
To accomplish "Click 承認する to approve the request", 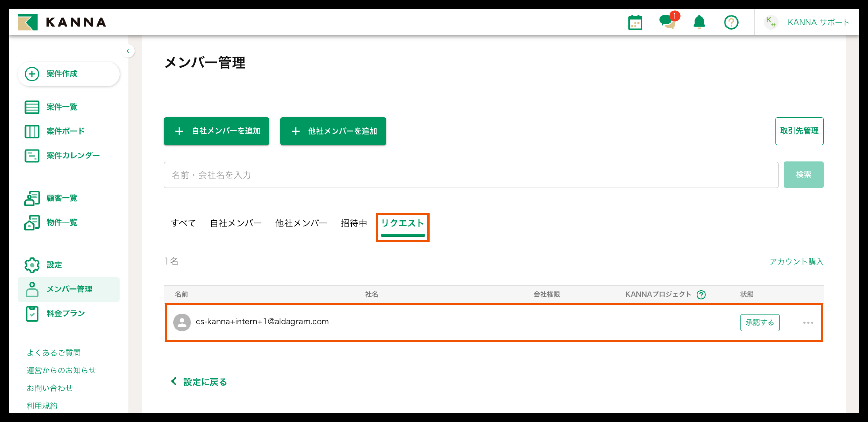I will (760, 322).
